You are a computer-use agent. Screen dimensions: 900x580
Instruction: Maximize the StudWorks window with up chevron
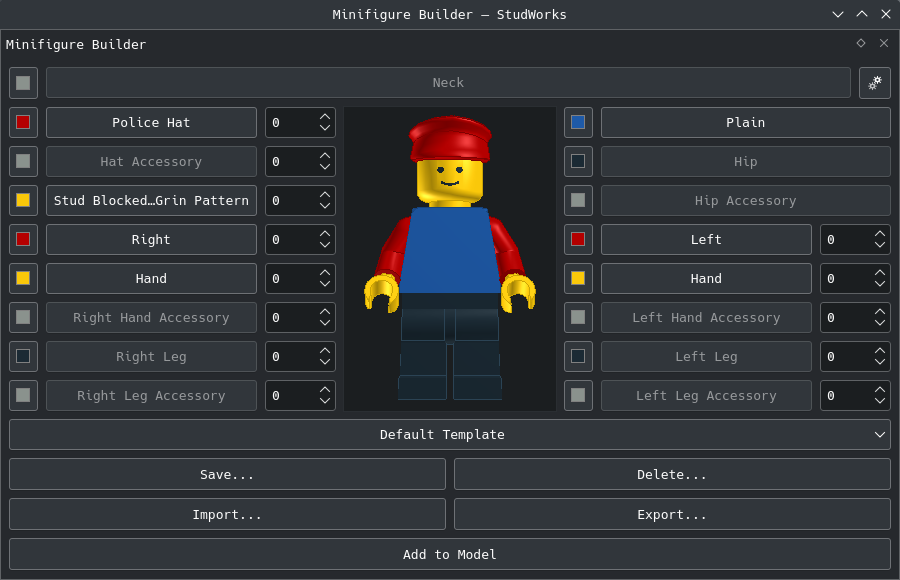862,14
